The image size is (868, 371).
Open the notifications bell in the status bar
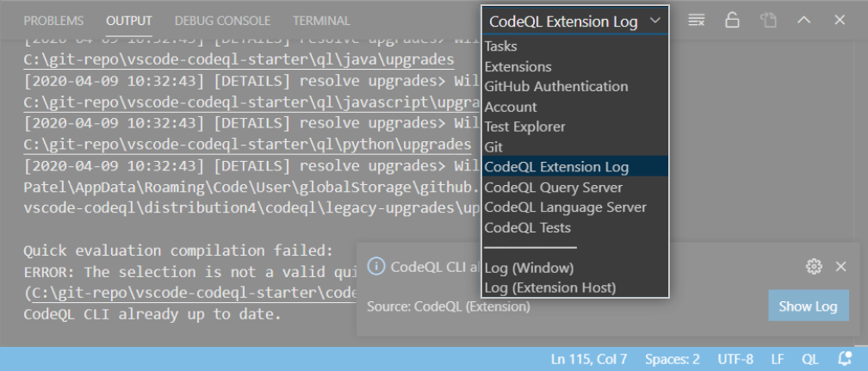coord(845,358)
